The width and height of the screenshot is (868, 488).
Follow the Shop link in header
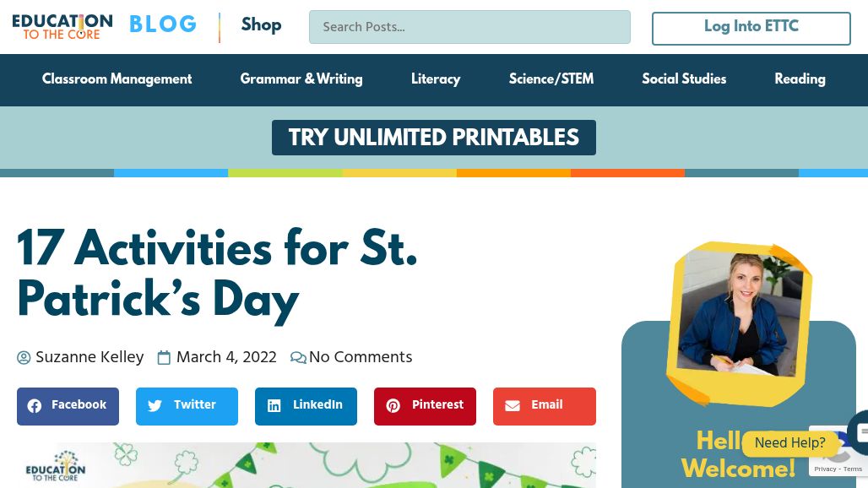(261, 26)
